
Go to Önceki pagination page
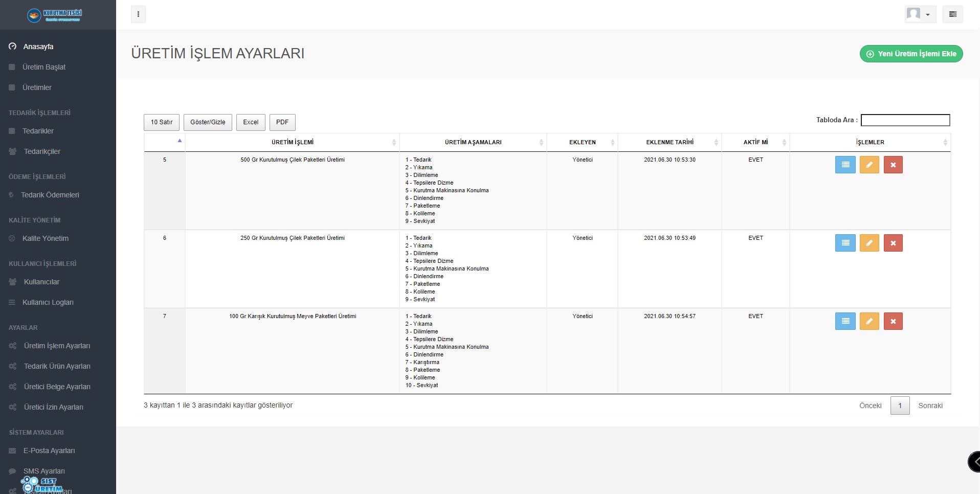point(870,406)
